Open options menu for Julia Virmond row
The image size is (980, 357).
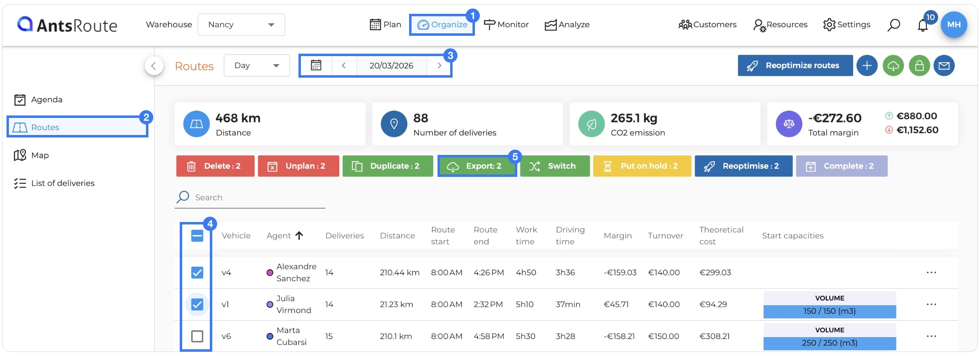(x=931, y=305)
